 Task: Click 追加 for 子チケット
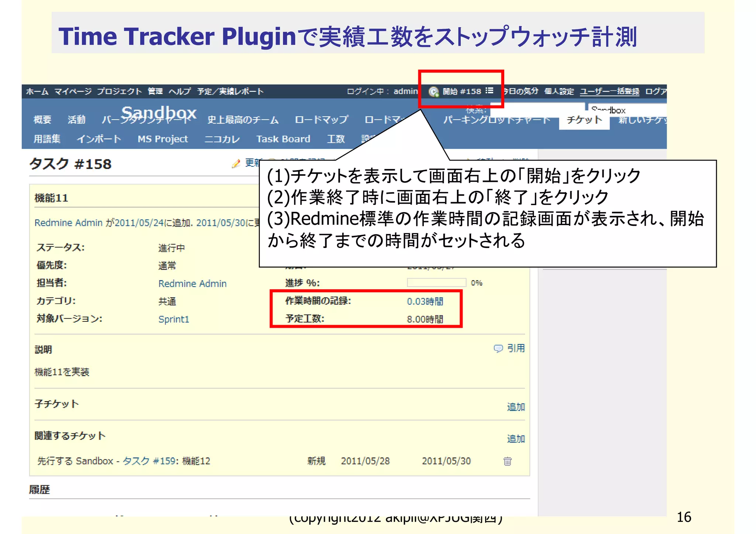click(516, 407)
